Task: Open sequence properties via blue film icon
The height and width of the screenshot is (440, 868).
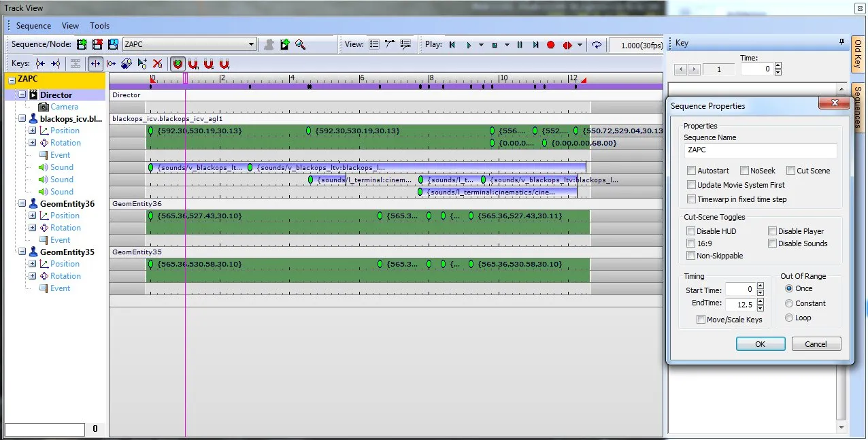Action: pos(113,44)
